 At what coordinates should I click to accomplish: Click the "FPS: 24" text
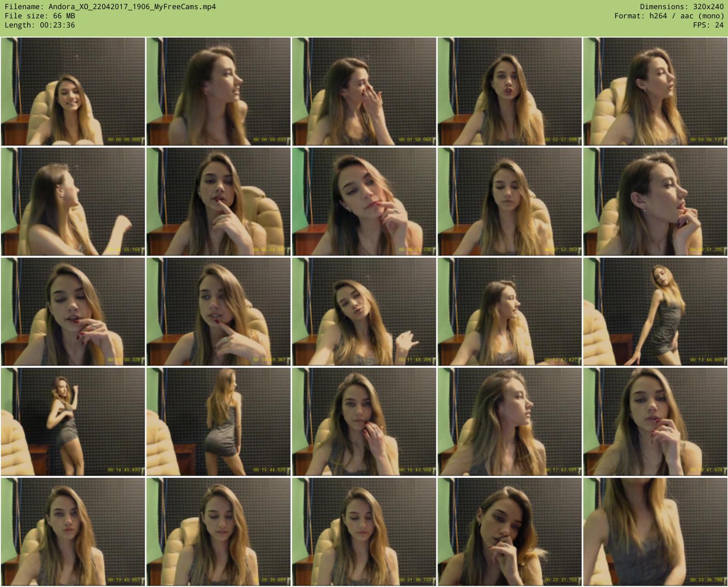tap(708, 25)
